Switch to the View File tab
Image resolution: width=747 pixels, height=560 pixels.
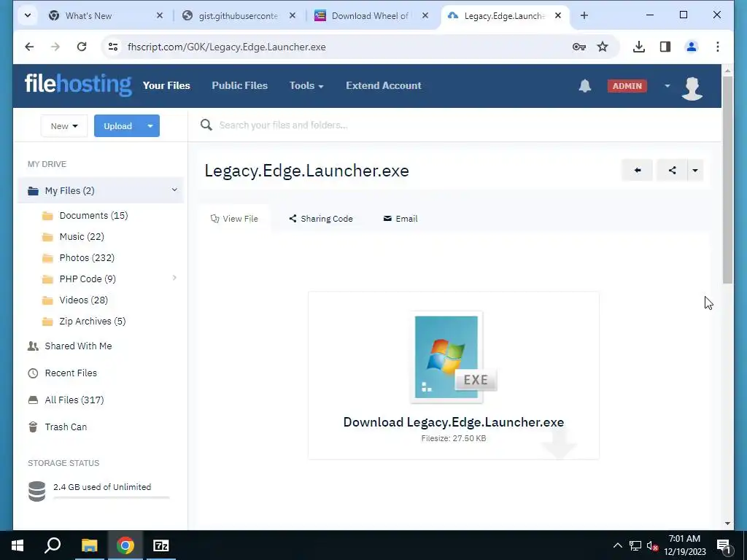point(234,219)
